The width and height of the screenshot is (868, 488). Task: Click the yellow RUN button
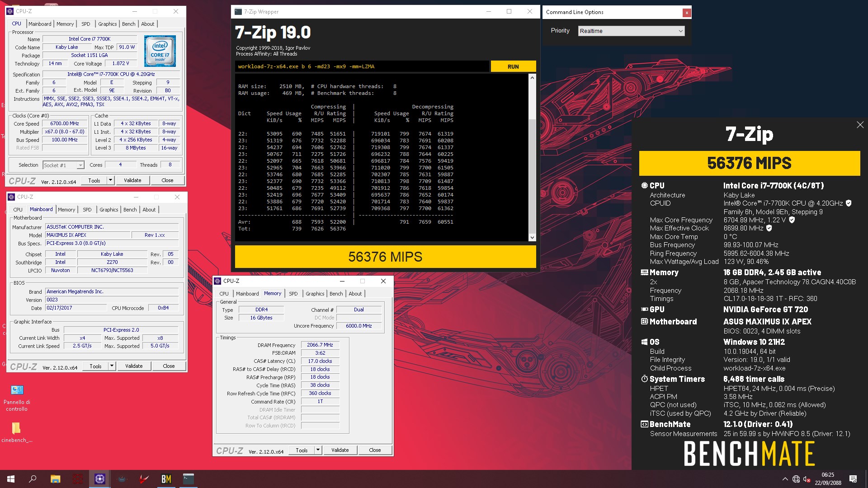point(513,66)
